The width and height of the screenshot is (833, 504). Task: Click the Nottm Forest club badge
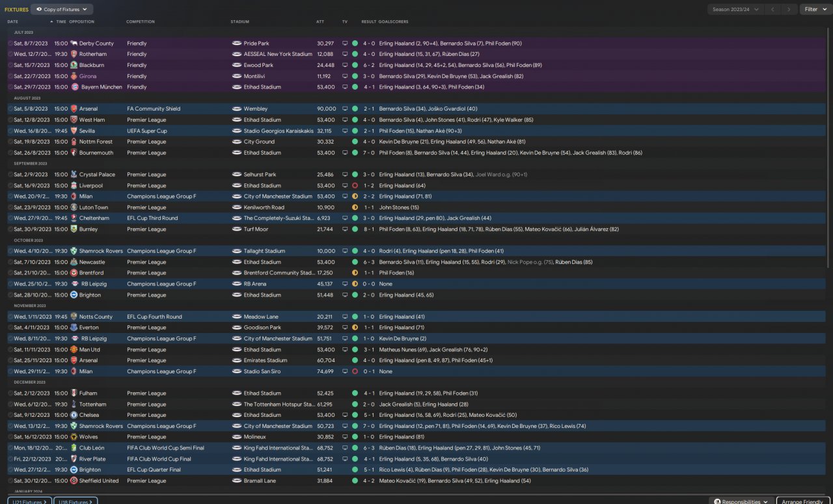click(74, 142)
